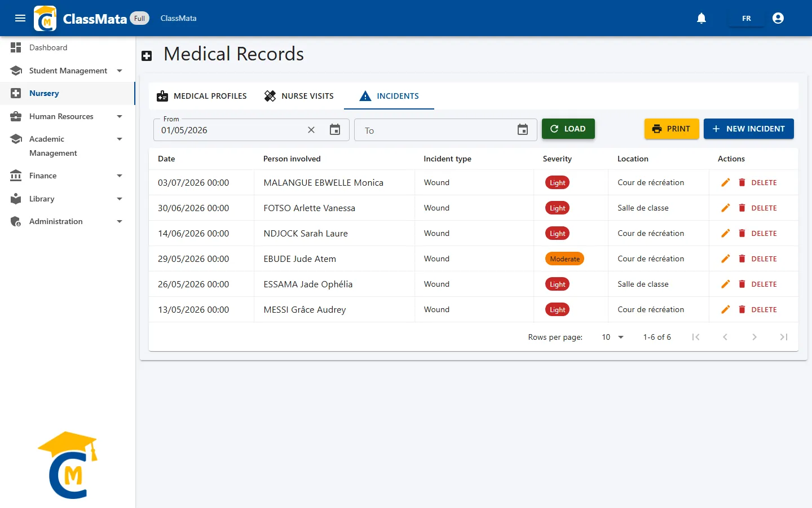This screenshot has height=508, width=812.
Task: Expand the Administration menu
Action: pos(68,221)
